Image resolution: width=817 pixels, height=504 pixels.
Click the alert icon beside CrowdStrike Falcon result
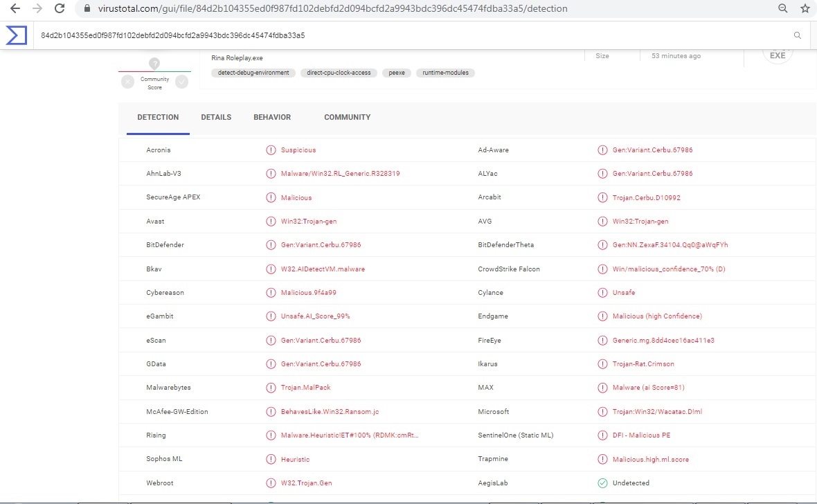point(602,269)
